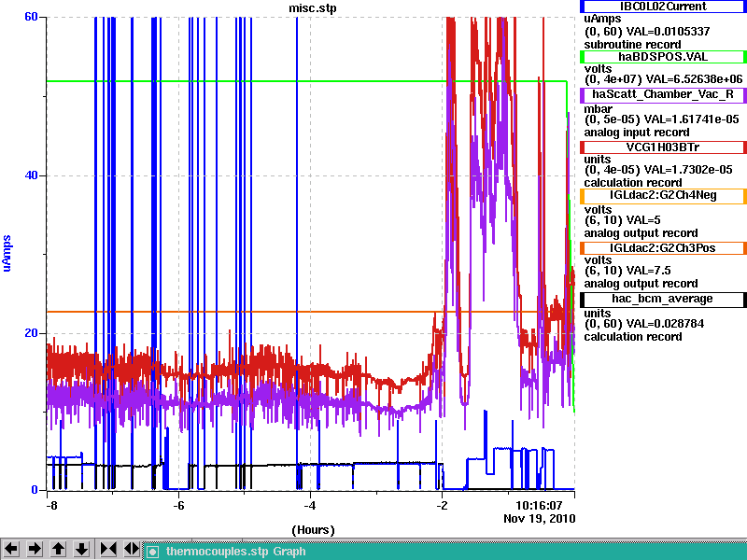Select the IBC0L02Current legend button
This screenshot has height=560, width=747.
coord(663,7)
